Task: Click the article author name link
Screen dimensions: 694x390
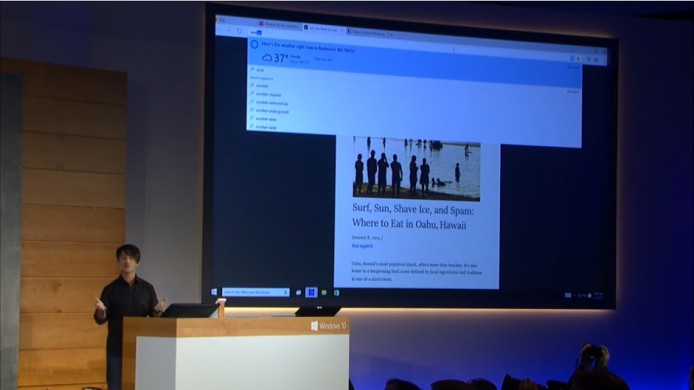Action: [x=362, y=246]
